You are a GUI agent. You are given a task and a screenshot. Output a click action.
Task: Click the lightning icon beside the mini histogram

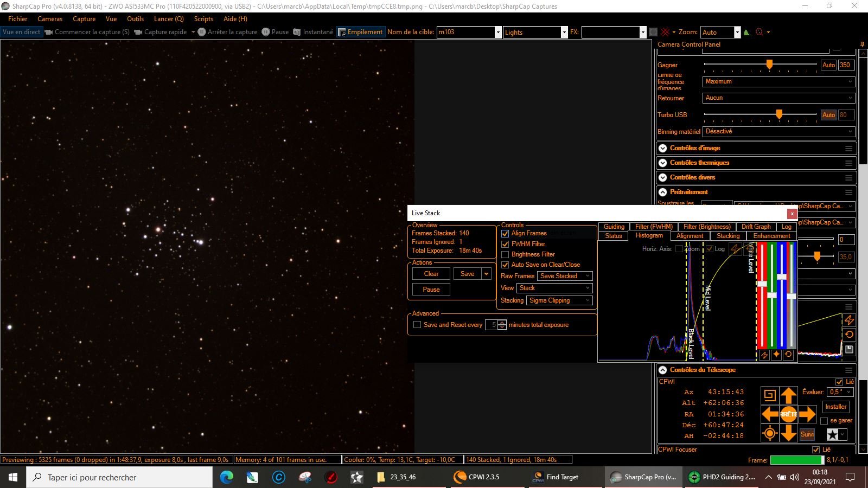849,320
